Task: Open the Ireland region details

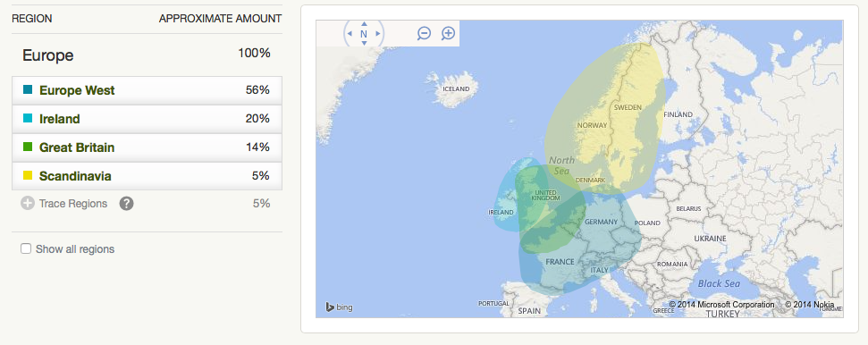Action: pyautogui.click(x=147, y=119)
